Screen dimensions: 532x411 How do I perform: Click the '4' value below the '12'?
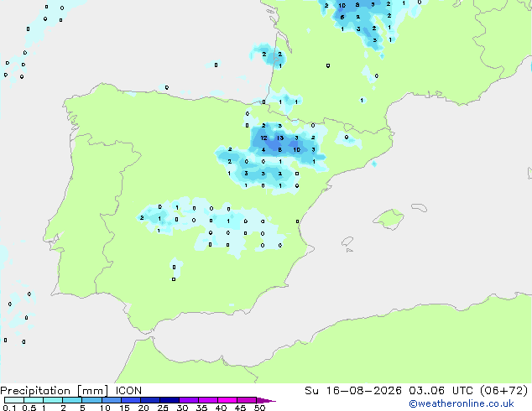click(x=263, y=150)
